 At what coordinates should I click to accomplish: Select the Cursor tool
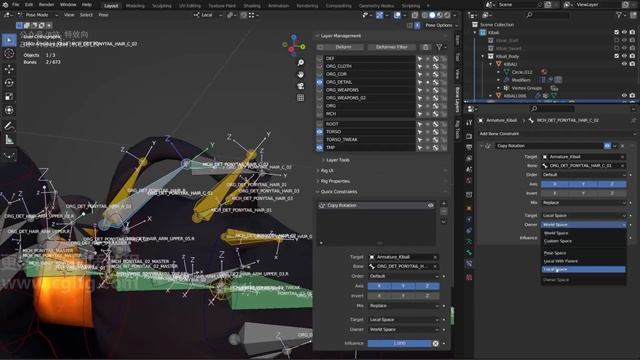(9, 53)
